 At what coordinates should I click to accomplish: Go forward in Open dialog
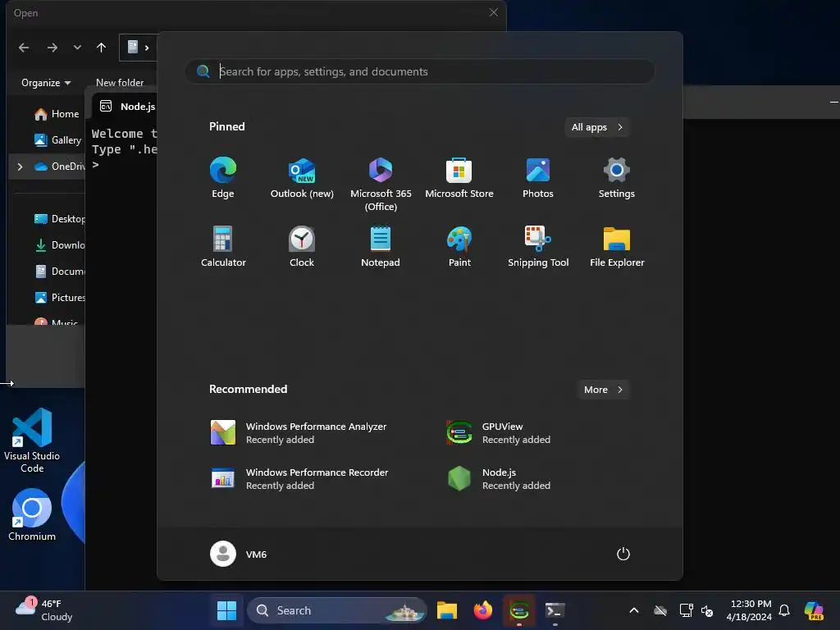coord(52,48)
